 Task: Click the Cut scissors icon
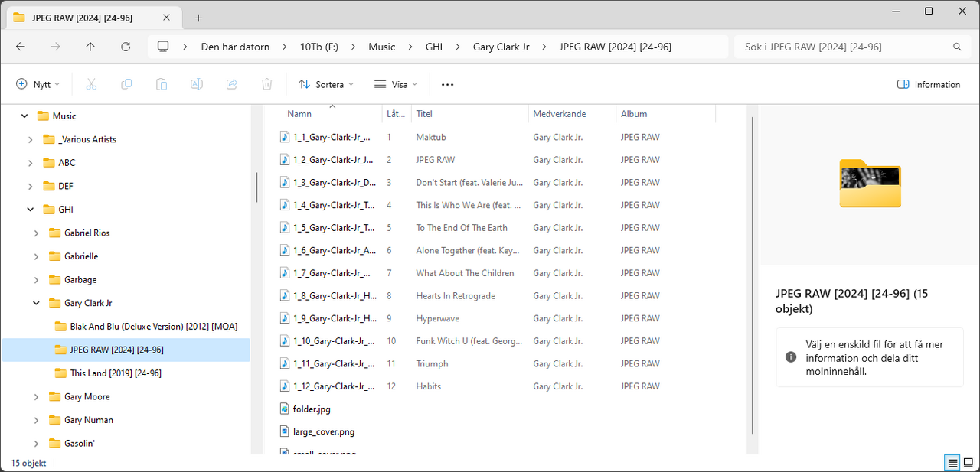pos(91,84)
